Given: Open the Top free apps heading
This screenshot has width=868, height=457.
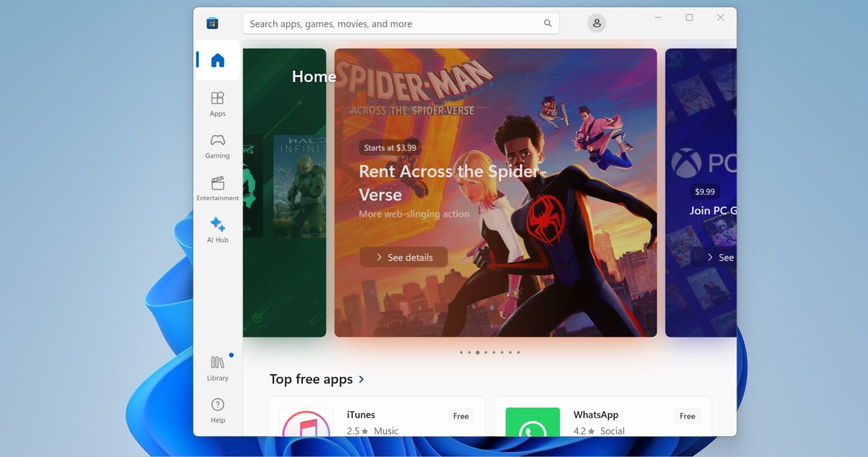Looking at the screenshot, I should pyautogui.click(x=311, y=379).
